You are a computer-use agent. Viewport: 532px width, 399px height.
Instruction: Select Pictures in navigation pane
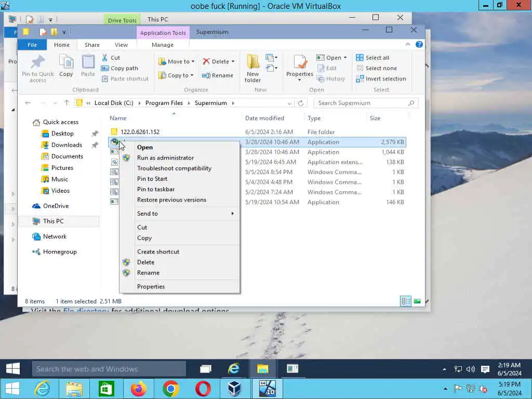tap(62, 168)
